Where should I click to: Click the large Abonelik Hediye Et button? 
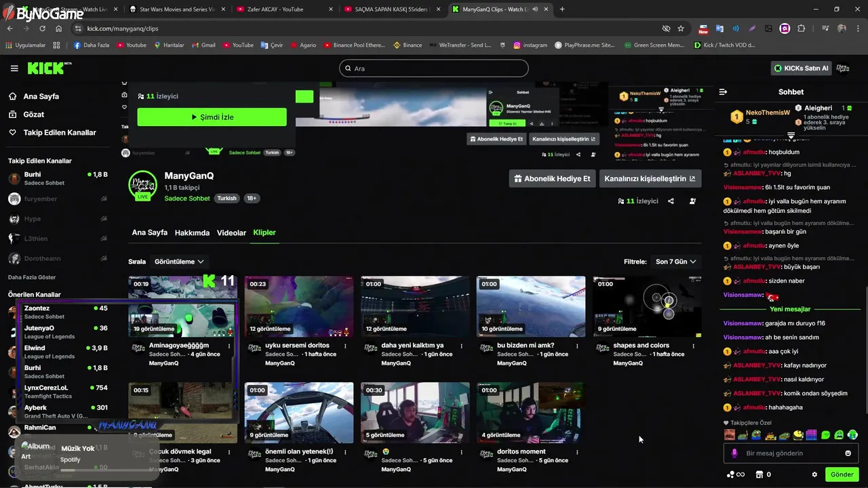pyautogui.click(x=552, y=179)
